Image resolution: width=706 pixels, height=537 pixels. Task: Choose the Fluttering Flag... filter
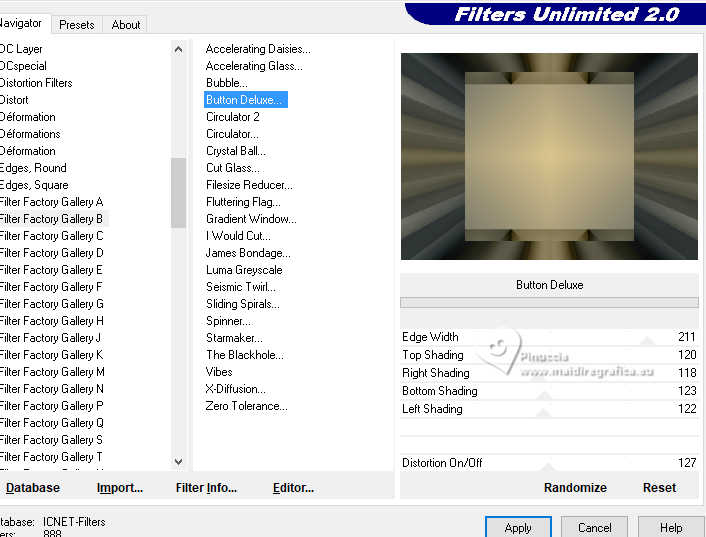[243, 202]
